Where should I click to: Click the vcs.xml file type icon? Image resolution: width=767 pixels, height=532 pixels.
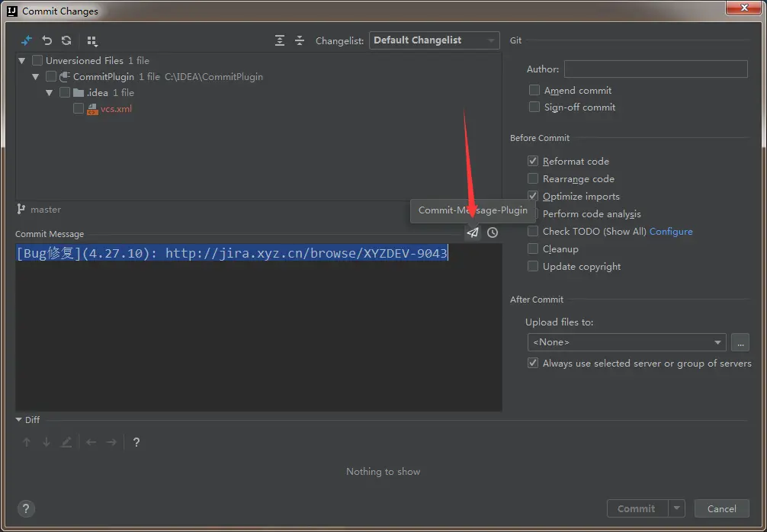pyautogui.click(x=92, y=109)
